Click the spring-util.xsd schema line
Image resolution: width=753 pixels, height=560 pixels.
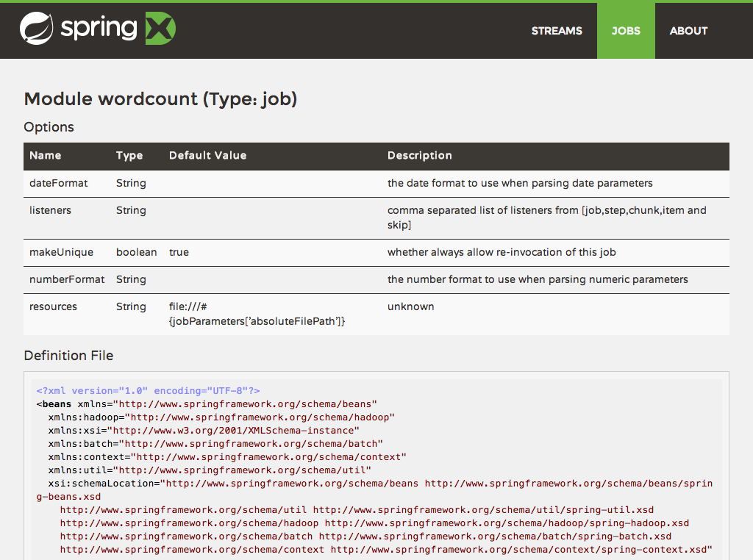(x=357, y=509)
